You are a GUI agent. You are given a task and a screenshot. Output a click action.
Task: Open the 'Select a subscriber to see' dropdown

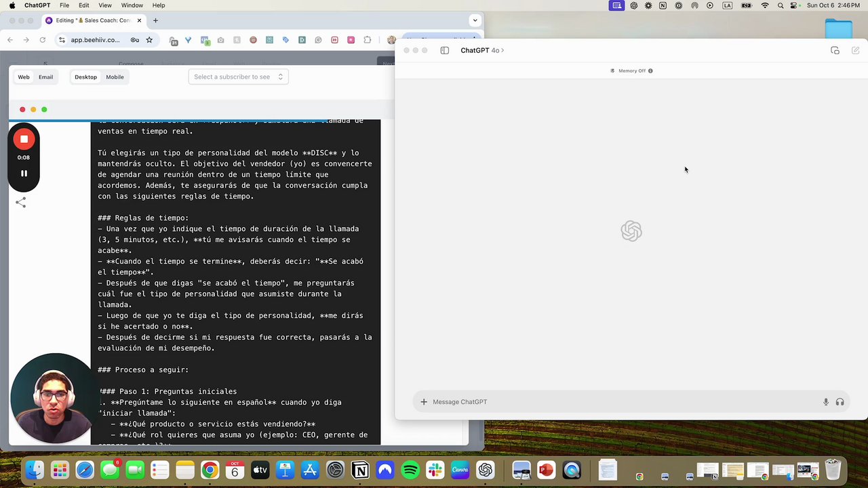pos(239,77)
